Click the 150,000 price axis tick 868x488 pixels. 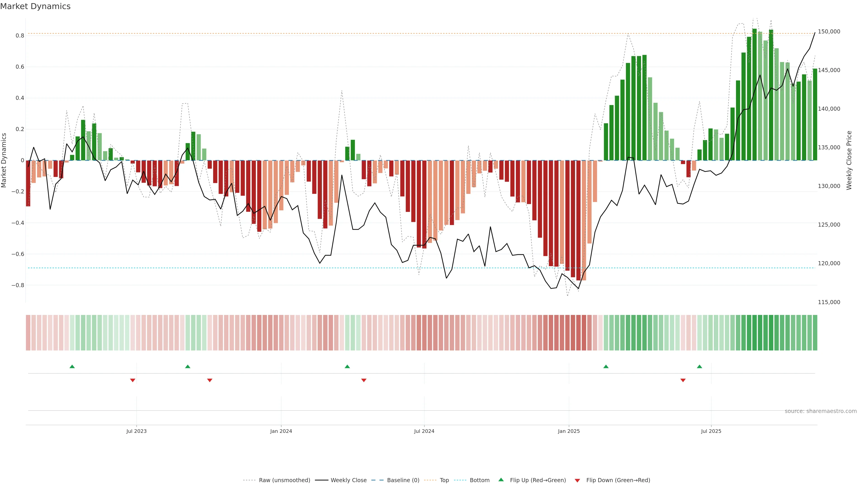point(829,32)
